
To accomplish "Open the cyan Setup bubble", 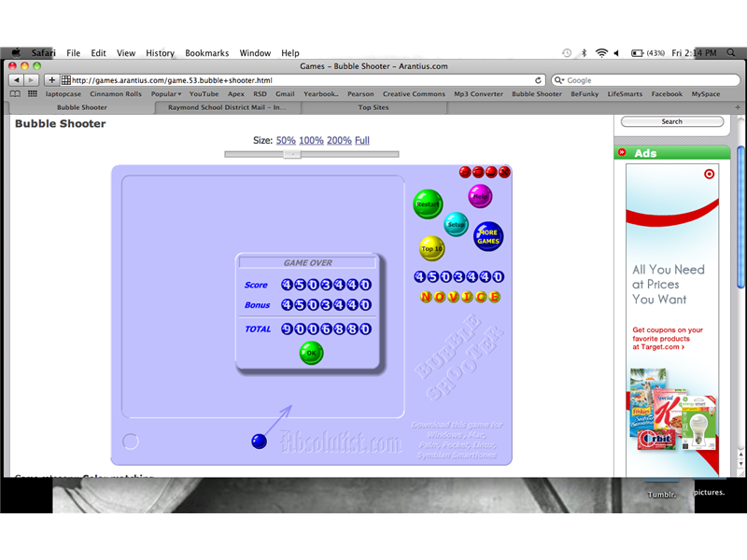I will [x=456, y=224].
